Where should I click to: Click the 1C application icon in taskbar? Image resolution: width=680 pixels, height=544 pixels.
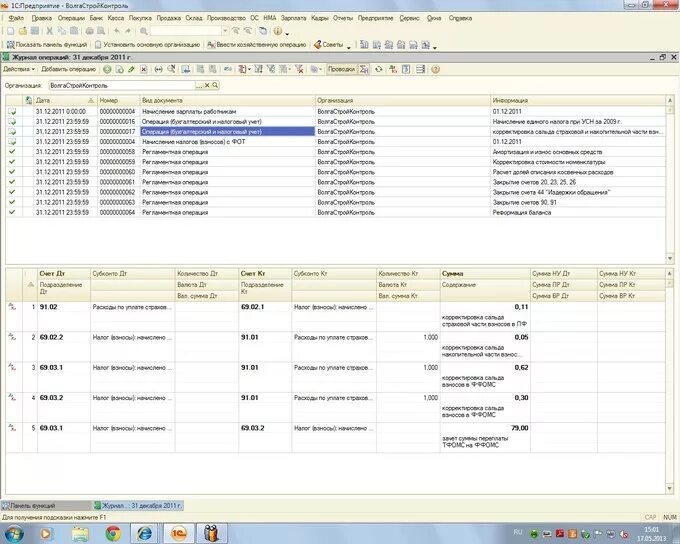point(178,533)
